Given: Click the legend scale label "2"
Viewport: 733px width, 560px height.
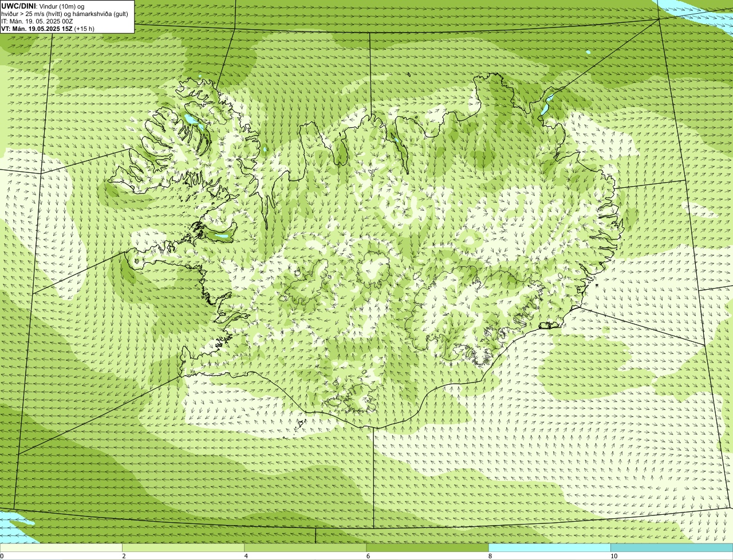Looking at the screenshot, I should tap(124, 556).
